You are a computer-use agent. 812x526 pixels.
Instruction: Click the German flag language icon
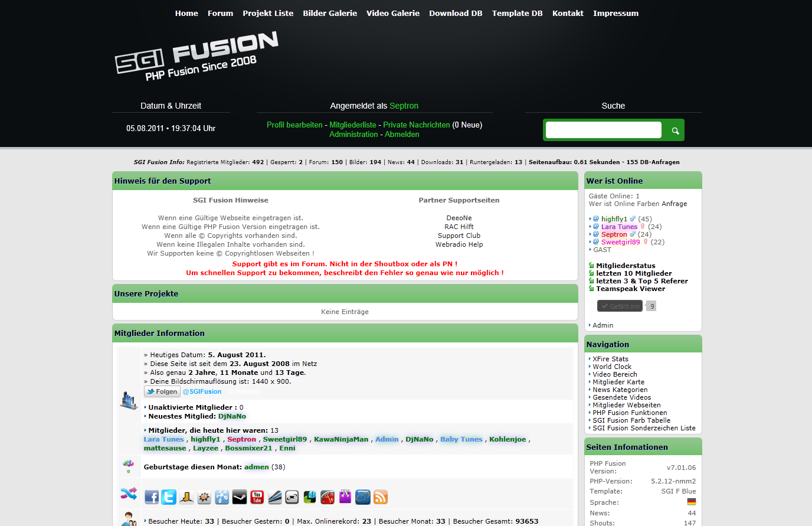[692, 502]
